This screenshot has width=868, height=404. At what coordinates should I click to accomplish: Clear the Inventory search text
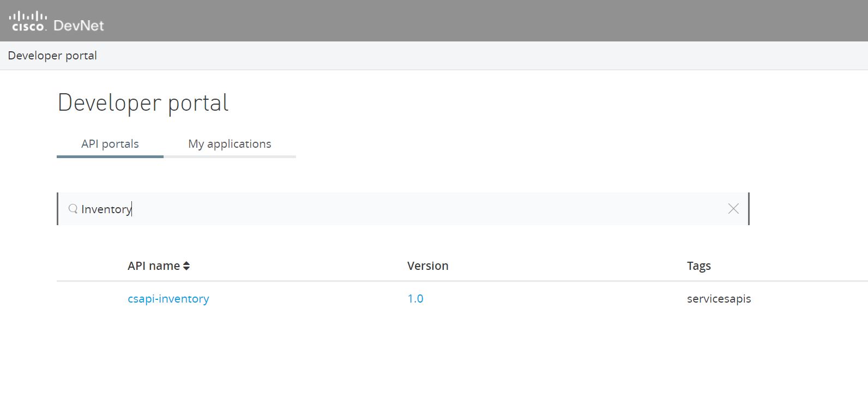tap(733, 209)
